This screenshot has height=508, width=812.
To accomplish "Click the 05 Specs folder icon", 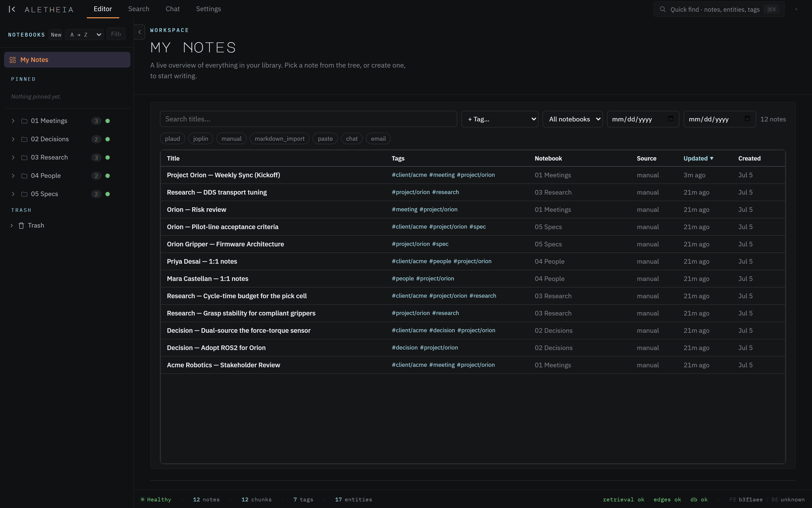I will pos(24,194).
